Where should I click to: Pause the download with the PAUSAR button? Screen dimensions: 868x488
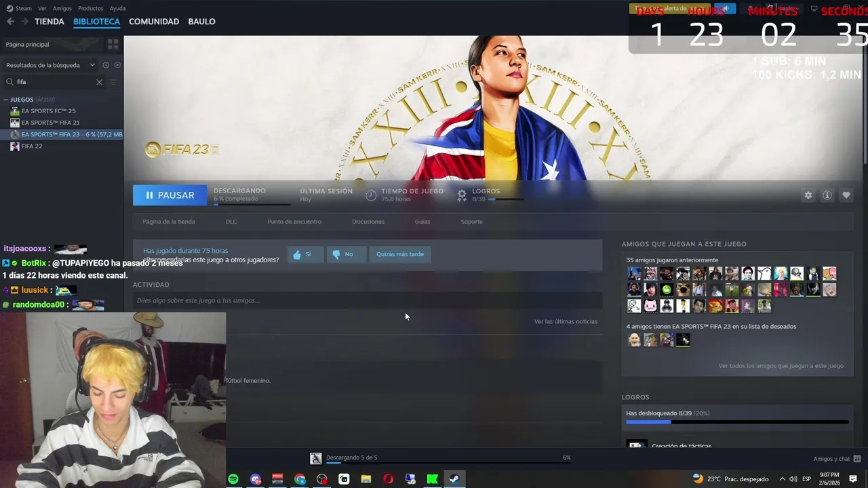click(169, 195)
